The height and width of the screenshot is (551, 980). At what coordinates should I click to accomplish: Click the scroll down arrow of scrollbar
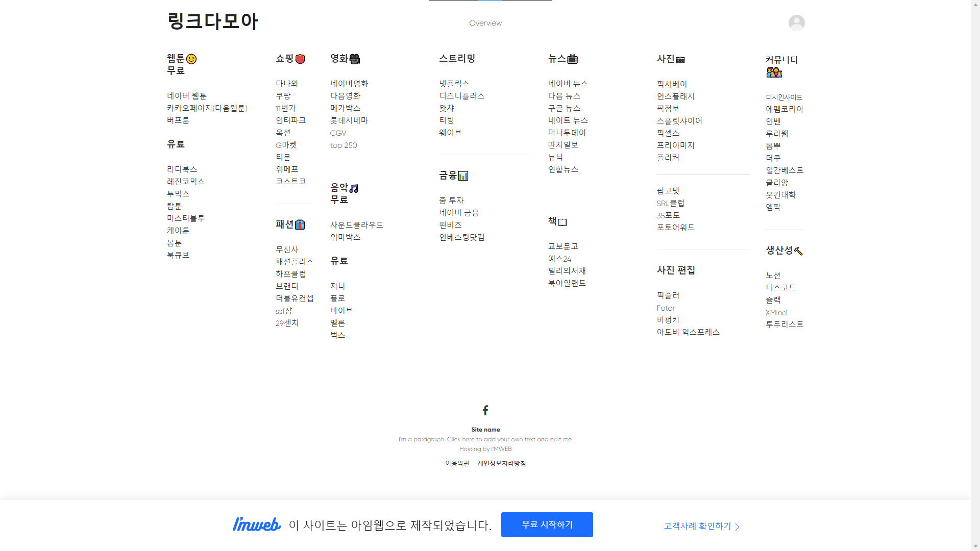pyautogui.click(x=975, y=546)
